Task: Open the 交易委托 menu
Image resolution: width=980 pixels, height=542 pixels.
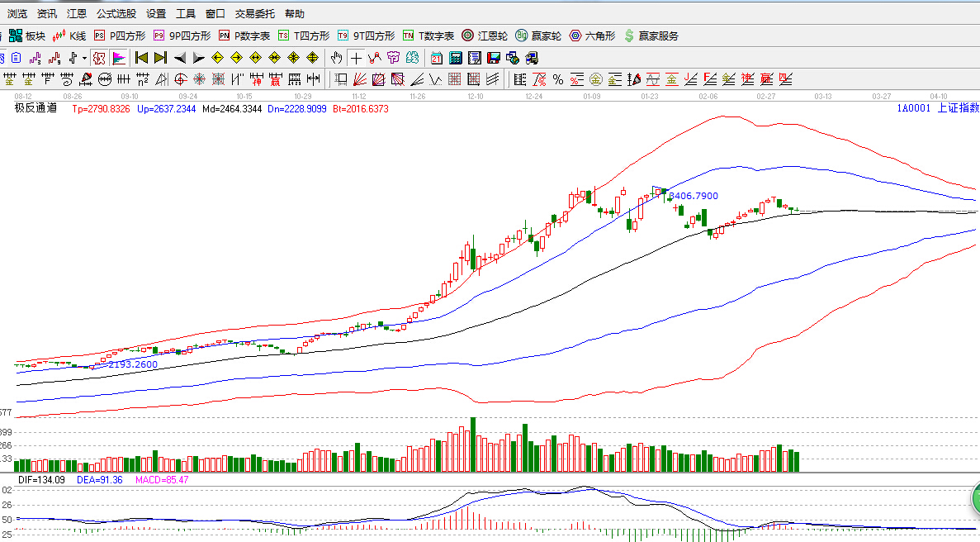Action: point(257,14)
